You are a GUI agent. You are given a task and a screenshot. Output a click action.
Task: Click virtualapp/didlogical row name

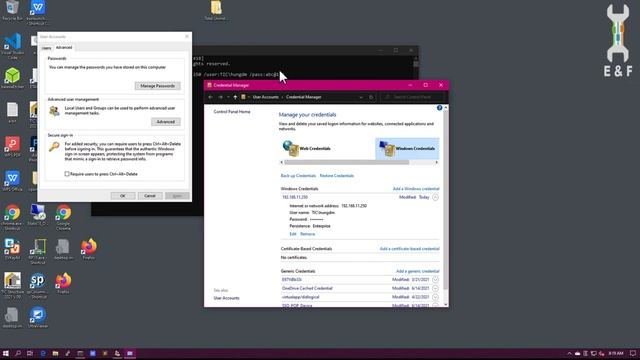[x=301, y=297]
